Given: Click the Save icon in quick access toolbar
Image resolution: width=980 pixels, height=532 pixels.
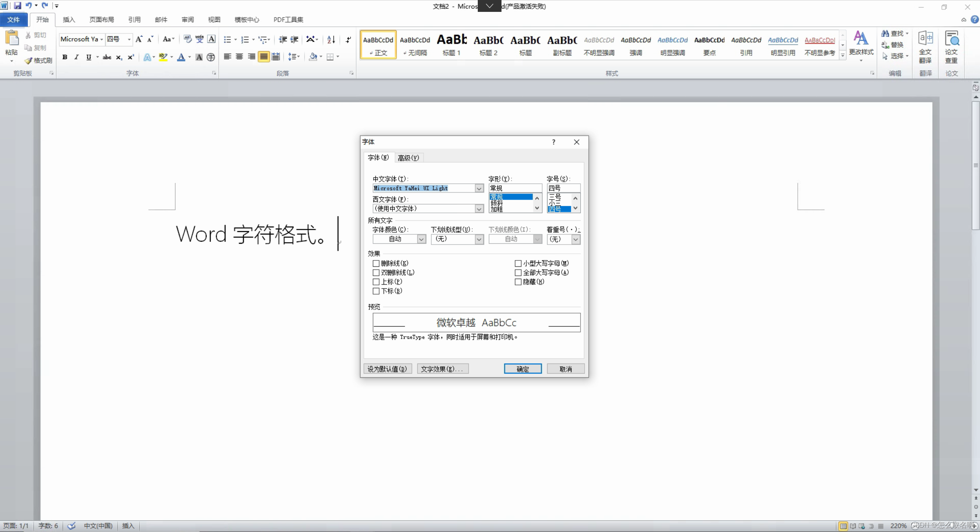Looking at the screenshot, I should [17, 6].
